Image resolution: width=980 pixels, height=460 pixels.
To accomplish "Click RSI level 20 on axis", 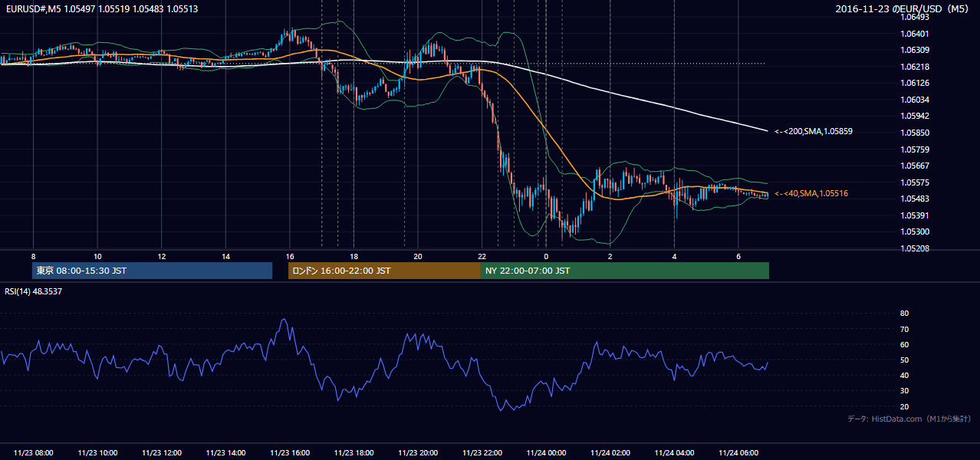I will click(x=905, y=406).
